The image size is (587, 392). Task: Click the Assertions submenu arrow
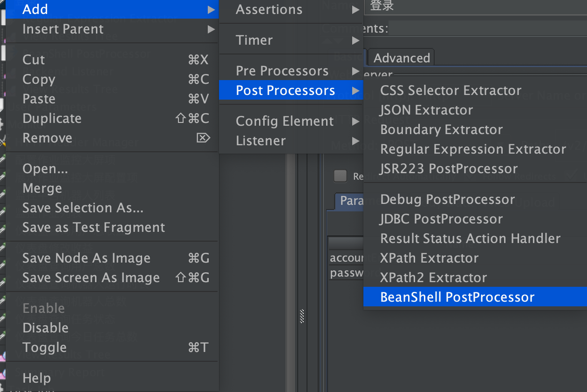pyautogui.click(x=356, y=9)
